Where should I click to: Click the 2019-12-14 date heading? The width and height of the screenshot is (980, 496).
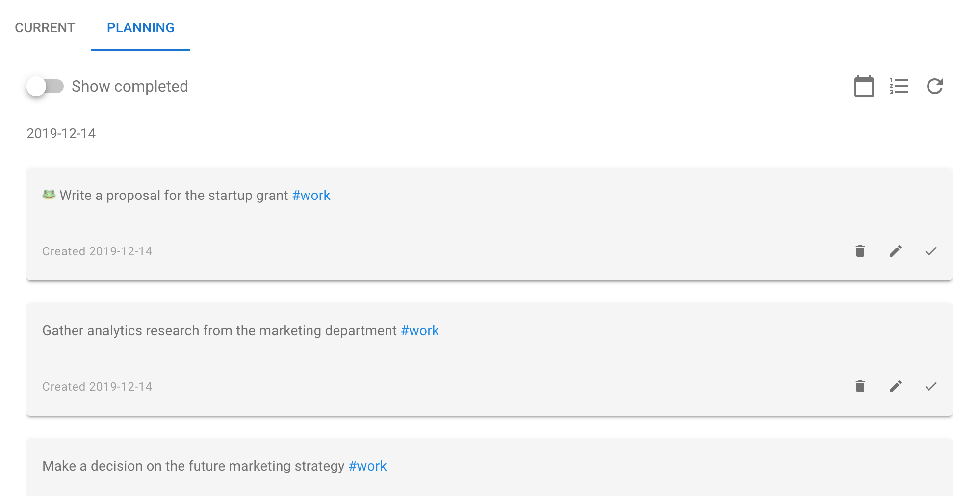(61, 133)
